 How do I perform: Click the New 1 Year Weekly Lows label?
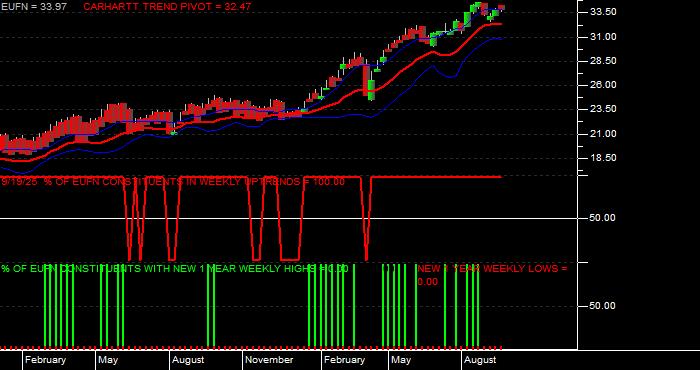(492, 275)
